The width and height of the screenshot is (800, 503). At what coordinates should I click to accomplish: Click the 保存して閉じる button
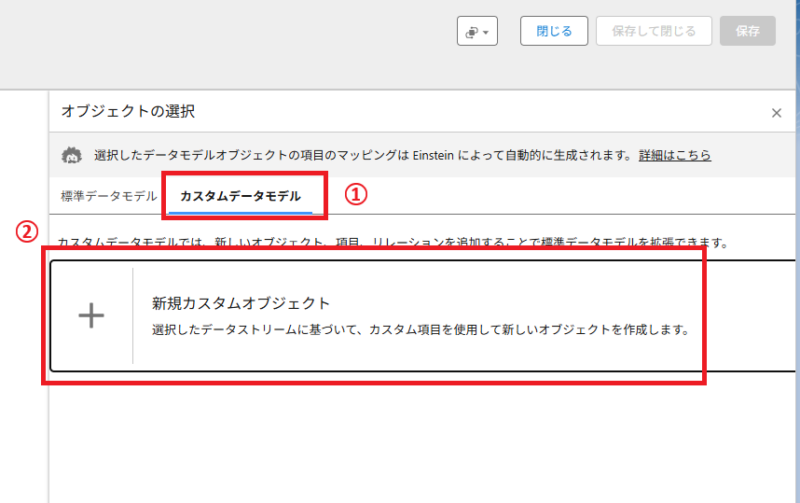click(x=654, y=31)
